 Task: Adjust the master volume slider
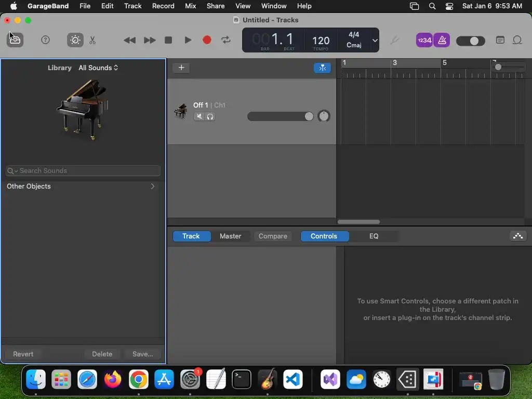[x=471, y=41]
